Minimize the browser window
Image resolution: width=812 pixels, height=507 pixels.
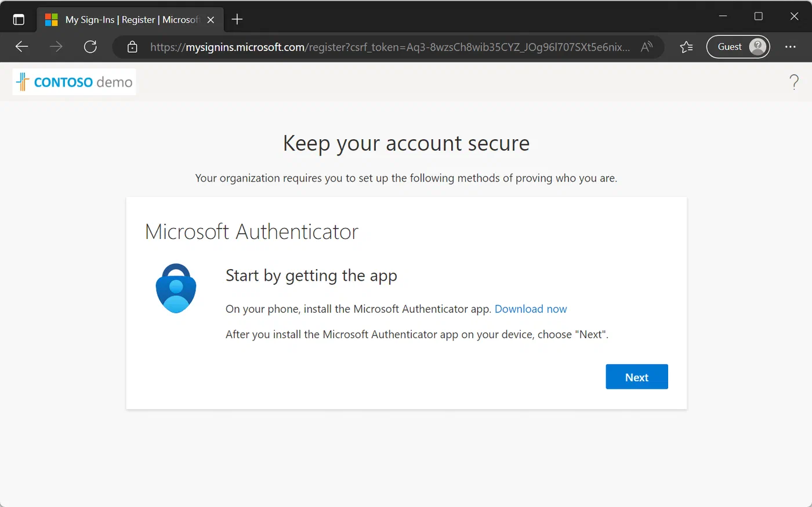coord(723,16)
